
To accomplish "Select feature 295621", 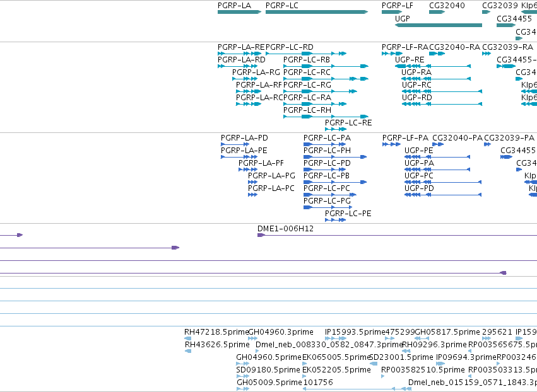I will [x=487, y=338].
